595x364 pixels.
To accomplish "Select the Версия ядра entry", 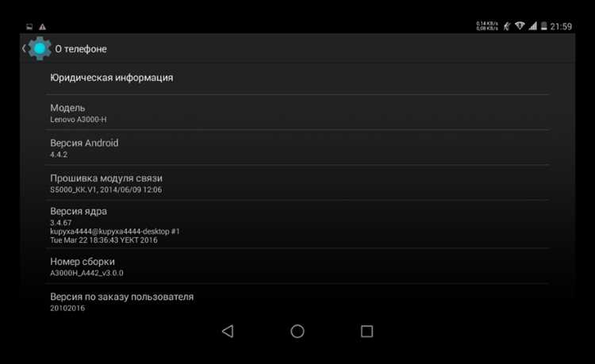I will click(297, 225).
